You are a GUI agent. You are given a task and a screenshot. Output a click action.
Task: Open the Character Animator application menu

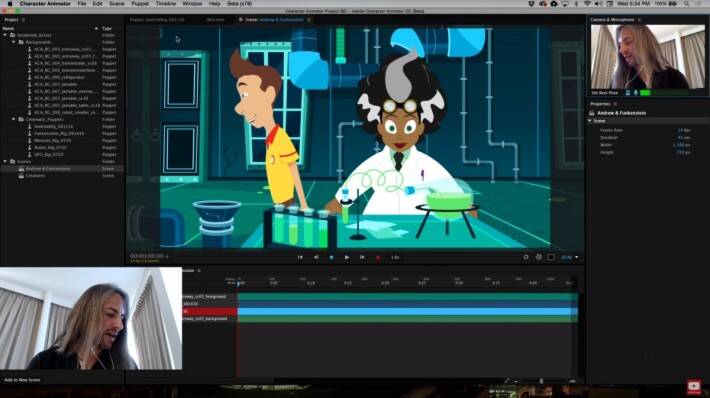[45, 4]
